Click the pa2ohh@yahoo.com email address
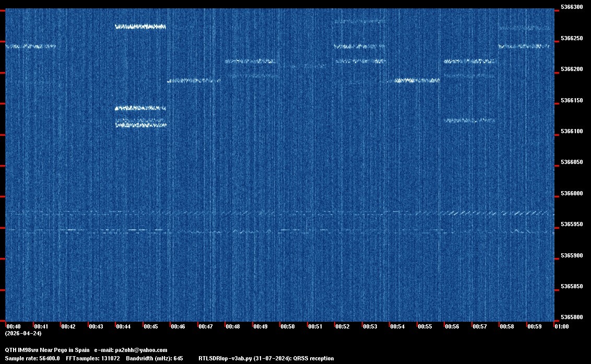The width and height of the screenshot is (591, 364). tap(141, 350)
